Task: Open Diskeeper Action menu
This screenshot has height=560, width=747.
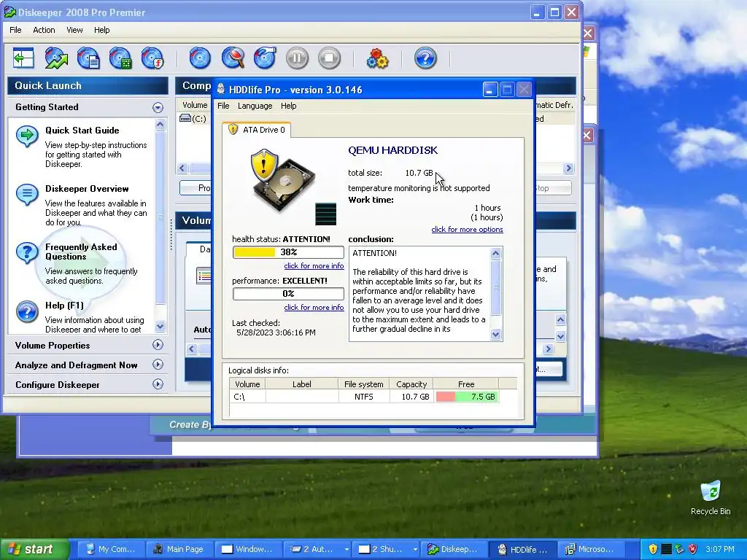Action: [44, 30]
